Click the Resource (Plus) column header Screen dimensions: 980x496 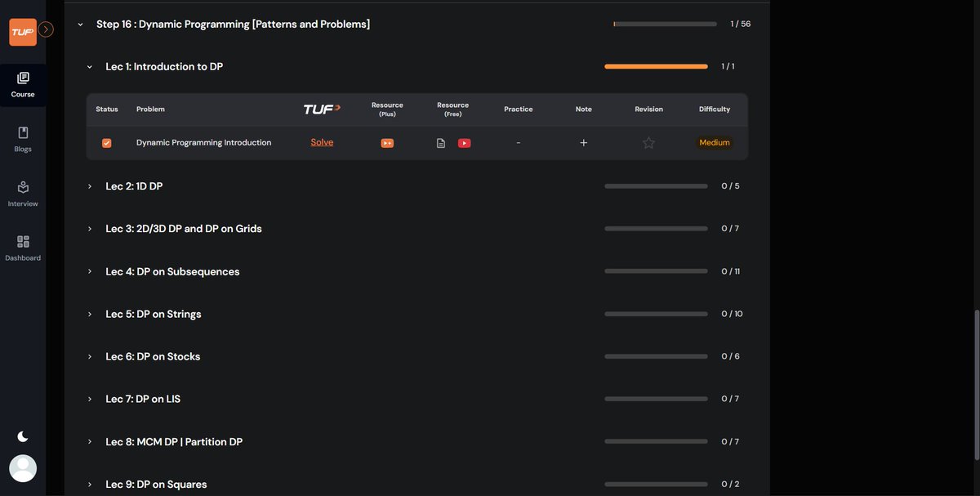tap(387, 109)
